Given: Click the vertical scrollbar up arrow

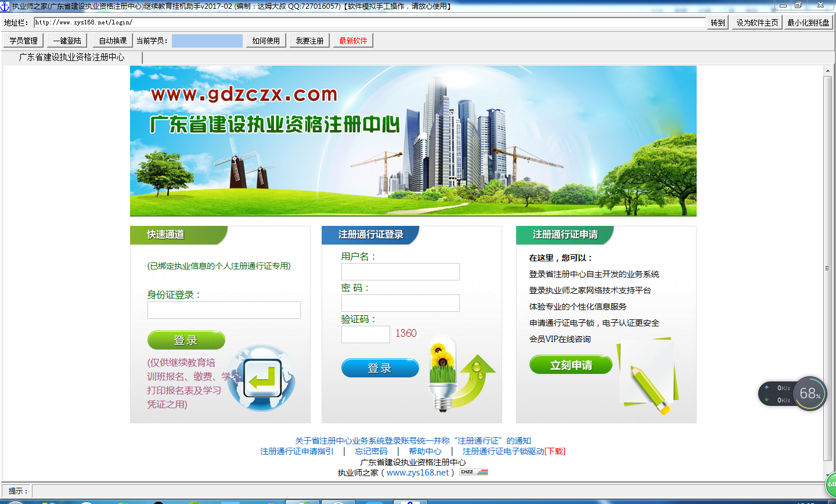Looking at the screenshot, I should [x=828, y=71].
